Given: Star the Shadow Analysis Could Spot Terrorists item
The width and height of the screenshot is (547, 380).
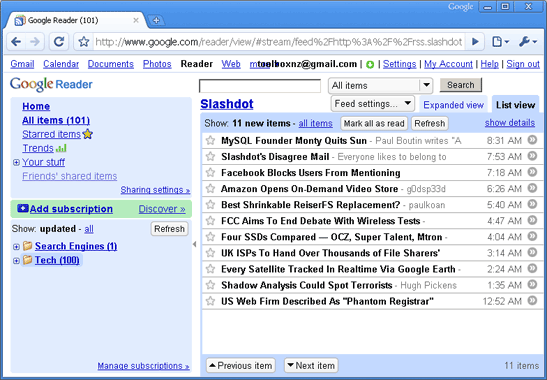Looking at the screenshot, I should pos(210,285).
